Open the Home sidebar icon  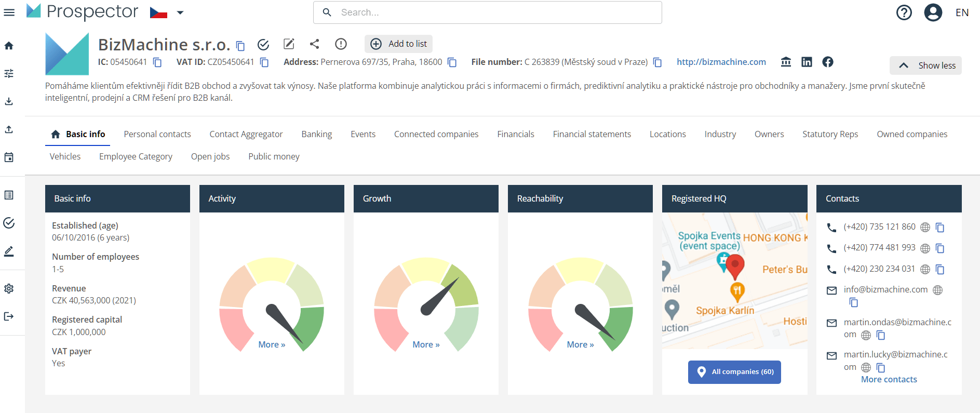(9, 46)
